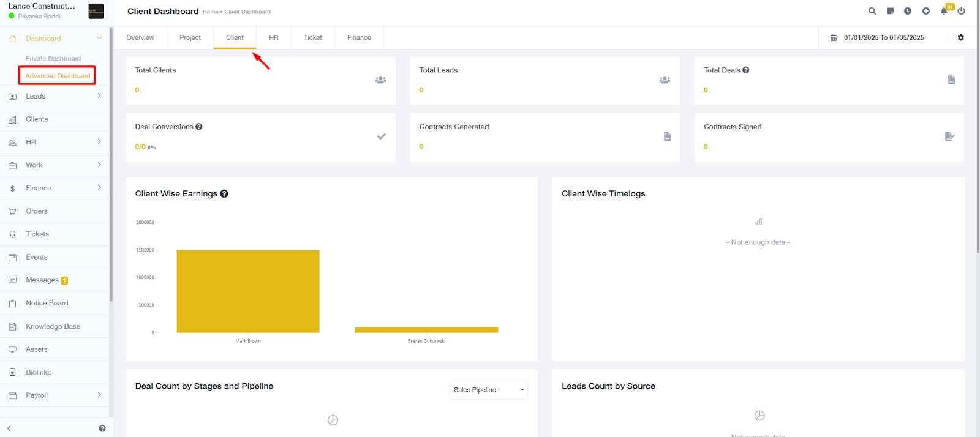This screenshot has width=980, height=437.
Task: Open the date range 01/01/2025 To 01/05/2025
Action: click(x=884, y=38)
